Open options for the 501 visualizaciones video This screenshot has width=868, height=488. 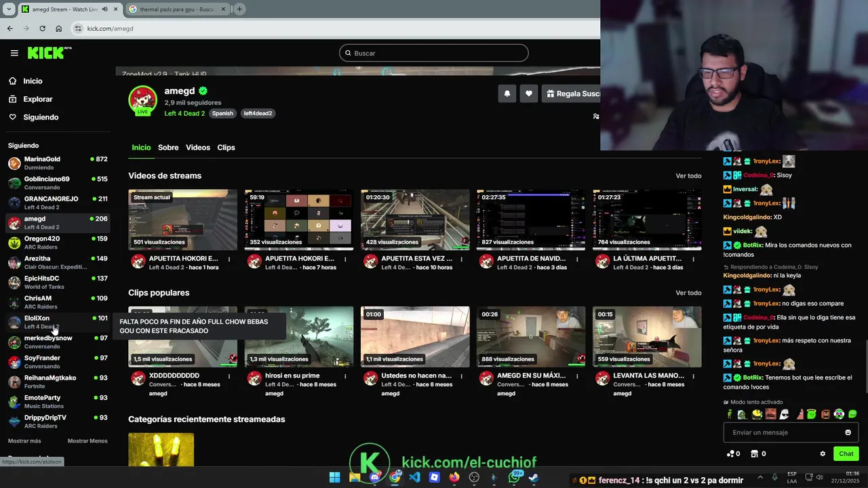click(229, 259)
